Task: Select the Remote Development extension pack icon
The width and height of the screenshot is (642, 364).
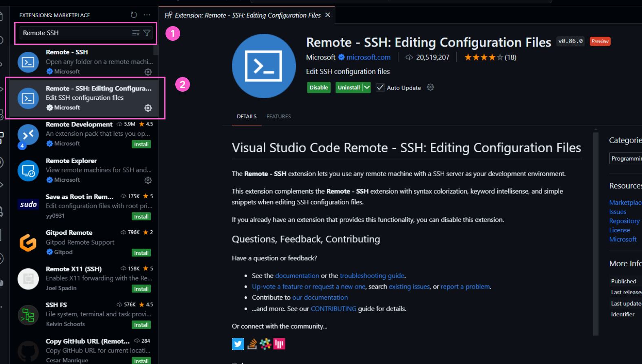Action: tap(28, 135)
